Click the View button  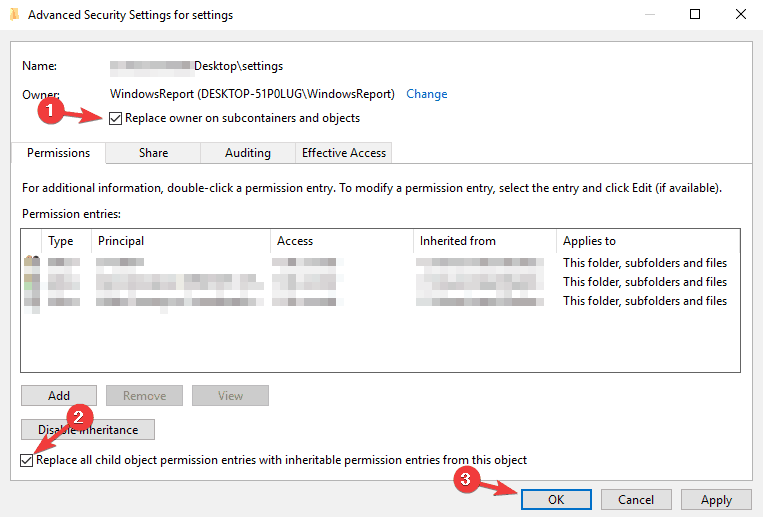pos(230,395)
